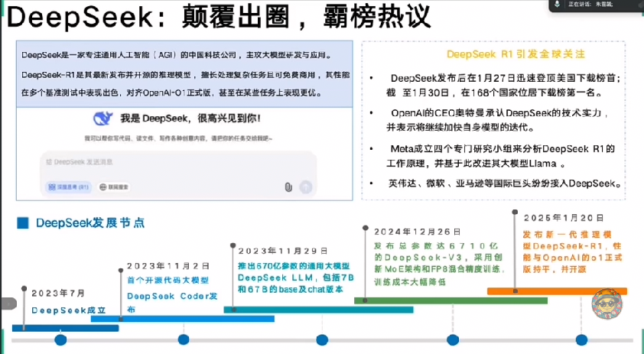
Task: Click the timeline dot below the orange bar
Action: click(x=581, y=339)
